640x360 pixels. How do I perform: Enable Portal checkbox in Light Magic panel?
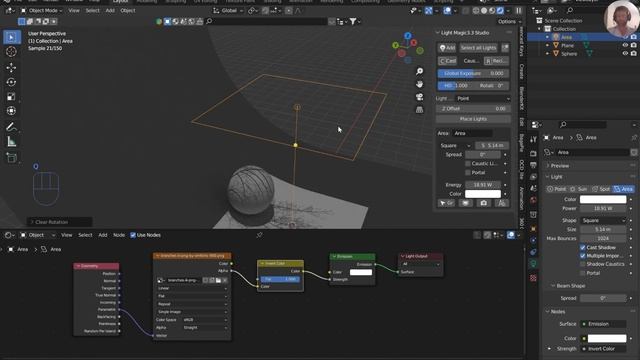coord(468,173)
